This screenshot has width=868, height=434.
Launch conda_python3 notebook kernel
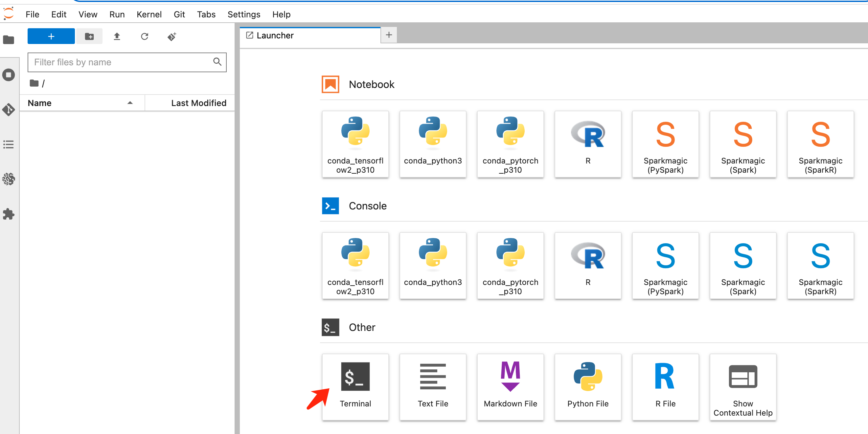tap(433, 142)
